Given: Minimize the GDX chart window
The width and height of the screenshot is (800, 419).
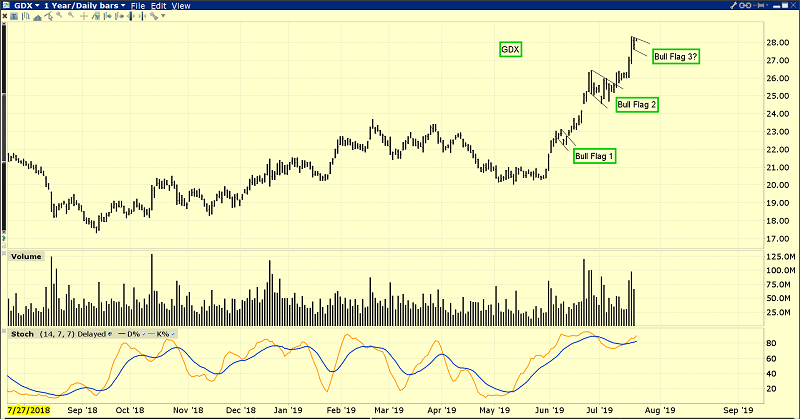Looking at the screenshot, I should point(777,7).
